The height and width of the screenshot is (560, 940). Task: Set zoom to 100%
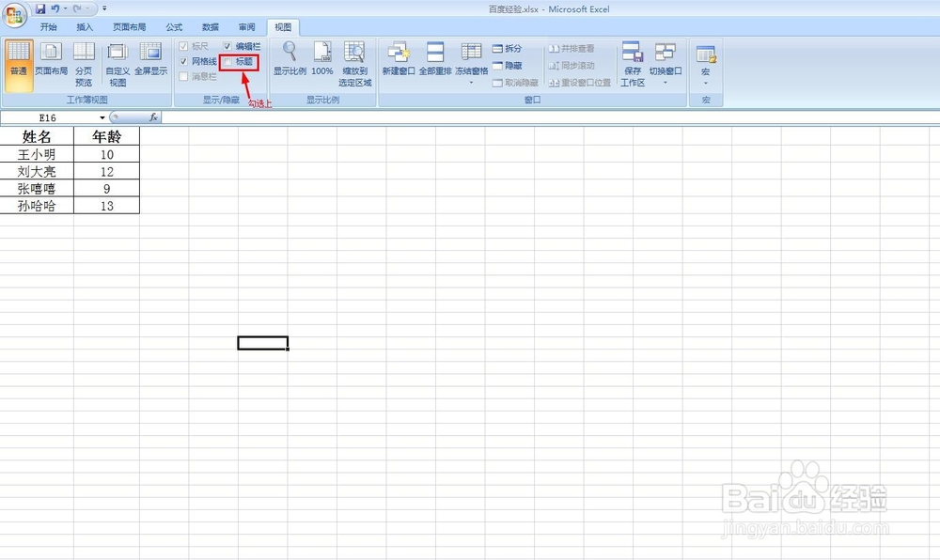tap(321, 58)
